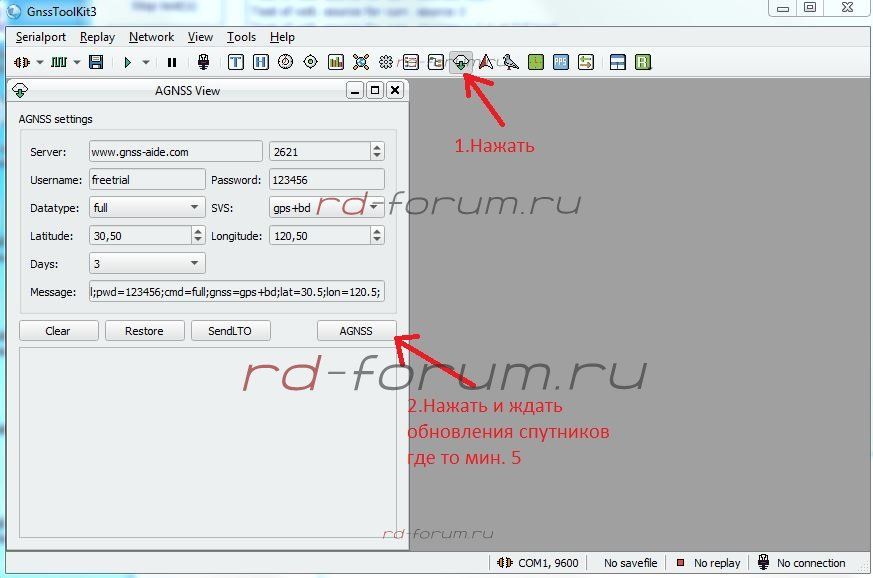The image size is (873, 578).
Task: Open the bar chart signal view icon
Action: [336, 62]
